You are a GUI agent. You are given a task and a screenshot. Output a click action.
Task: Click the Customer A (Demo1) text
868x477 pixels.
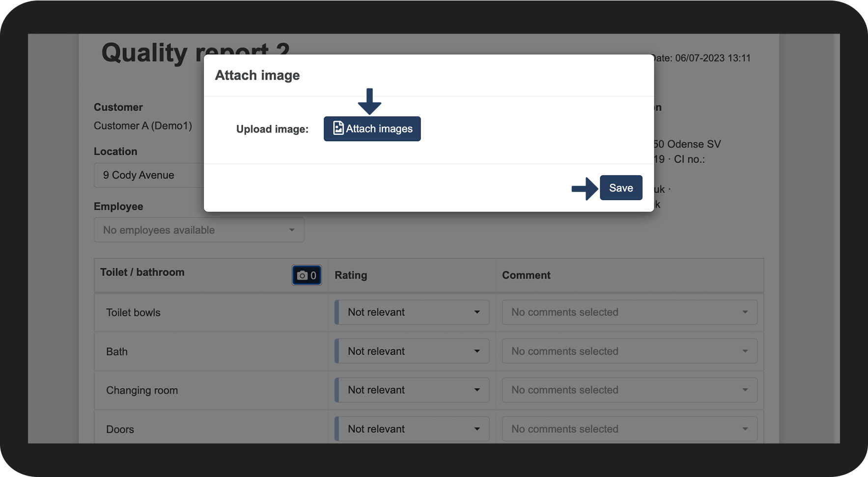point(143,126)
